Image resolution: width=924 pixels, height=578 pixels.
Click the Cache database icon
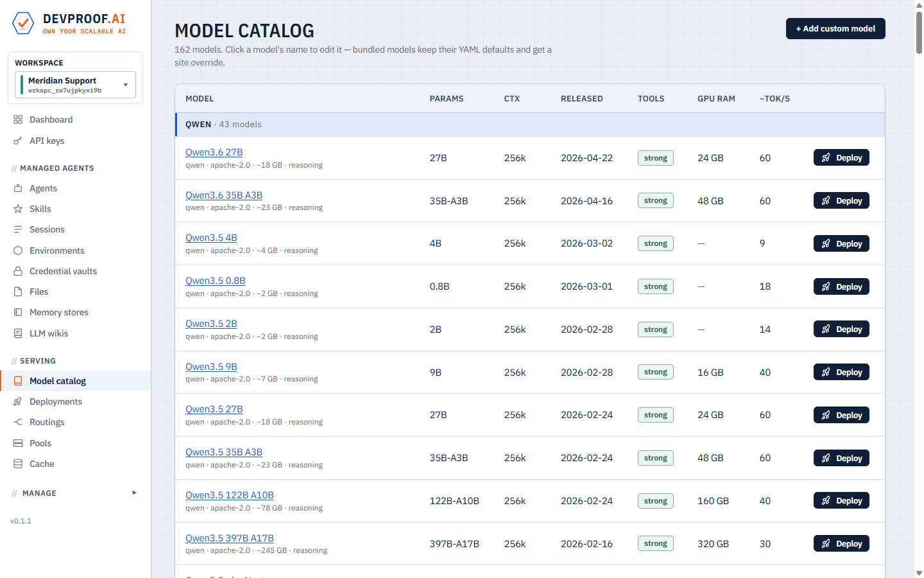click(18, 464)
